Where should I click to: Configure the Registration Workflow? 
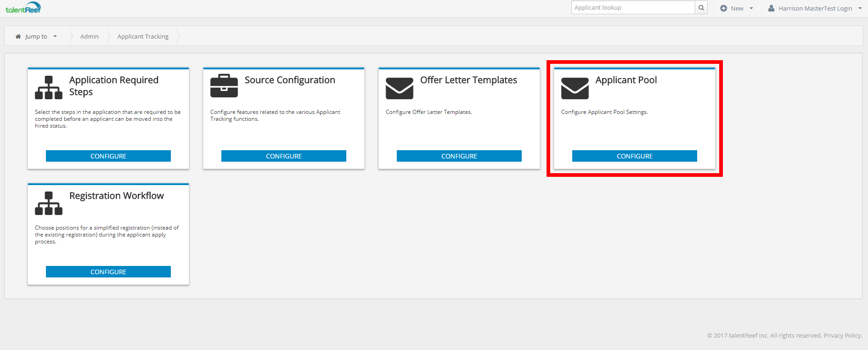point(108,272)
